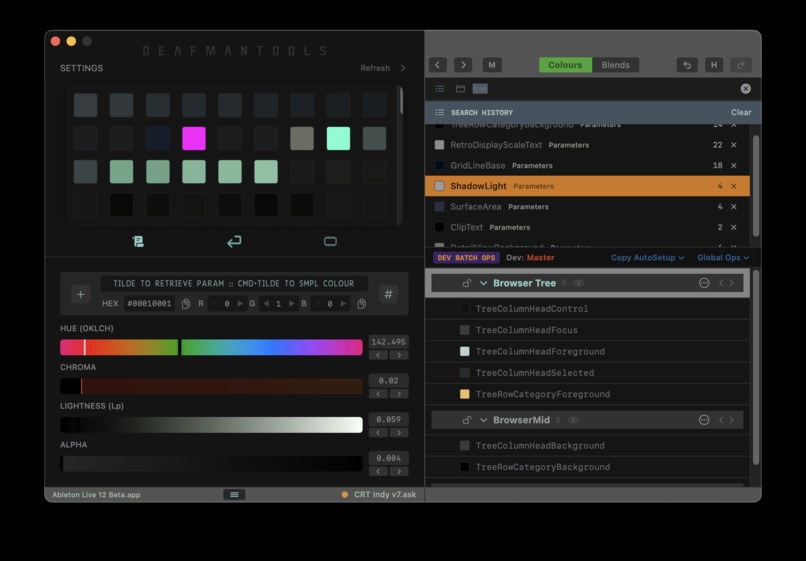Click the list icon next to SEARCH HISTORY

(439, 113)
